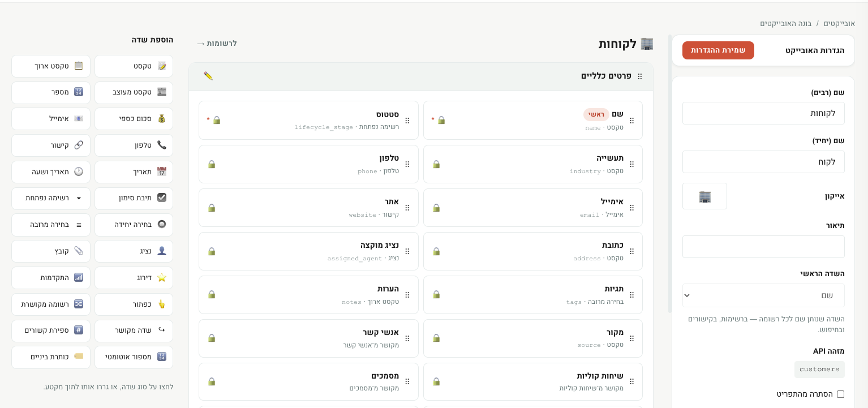868x408 pixels.
Task: Add a בחירה יחידה radio field type
Action: click(134, 225)
